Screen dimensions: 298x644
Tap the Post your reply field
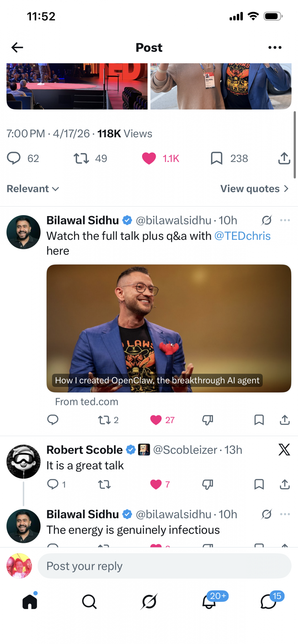tap(164, 566)
